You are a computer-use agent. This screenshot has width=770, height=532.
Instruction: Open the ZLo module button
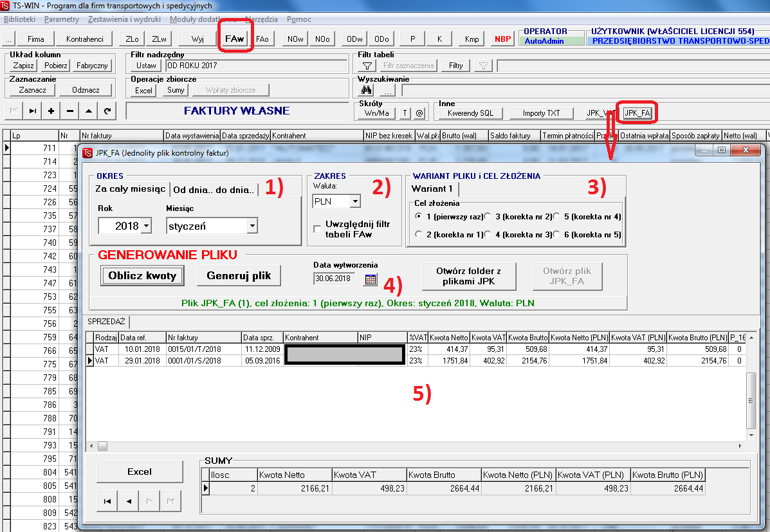(x=132, y=39)
